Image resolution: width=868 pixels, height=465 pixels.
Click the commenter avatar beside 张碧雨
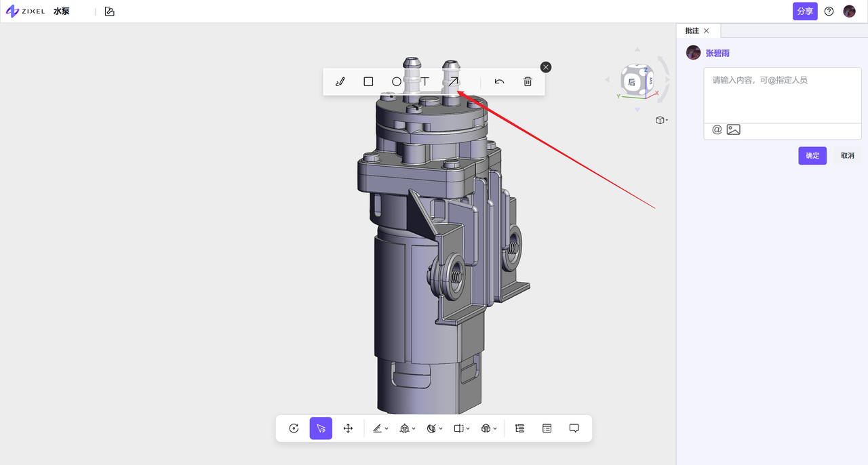coord(693,53)
